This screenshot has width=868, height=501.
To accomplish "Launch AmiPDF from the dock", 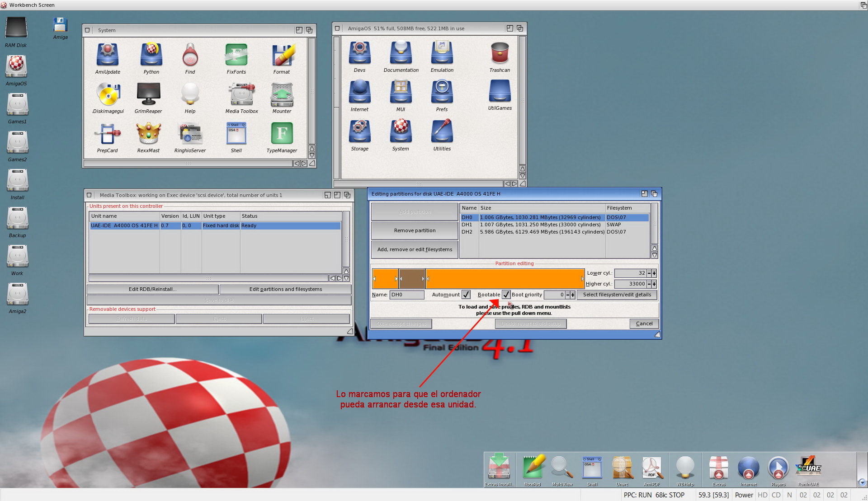I will (652, 468).
